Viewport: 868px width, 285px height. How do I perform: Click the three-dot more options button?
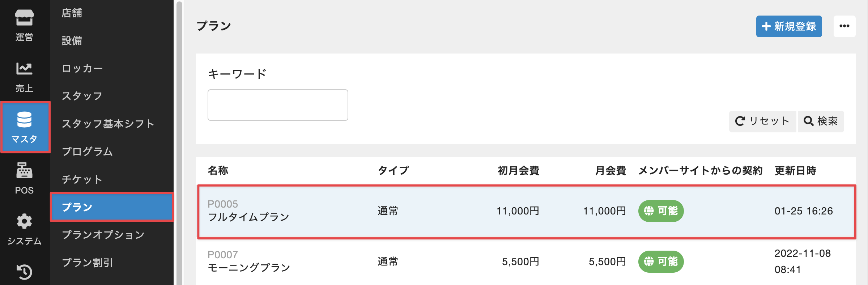click(x=844, y=26)
